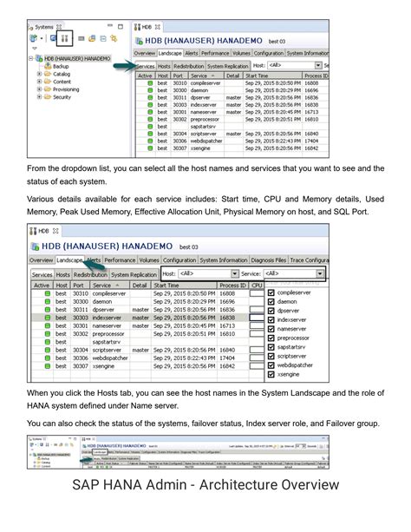411x532 pixels.
Task: Click CPU column header in second screenshot
Action: (257, 286)
